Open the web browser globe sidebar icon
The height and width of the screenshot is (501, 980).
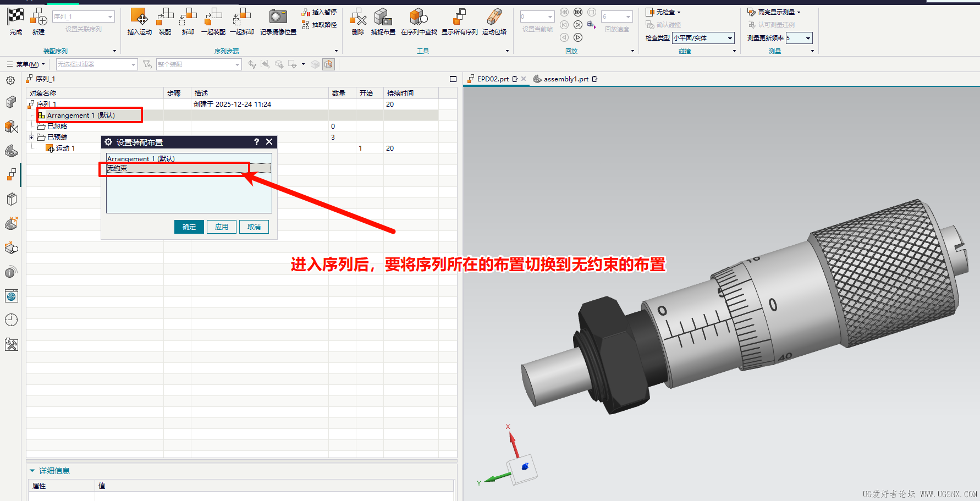(x=11, y=296)
